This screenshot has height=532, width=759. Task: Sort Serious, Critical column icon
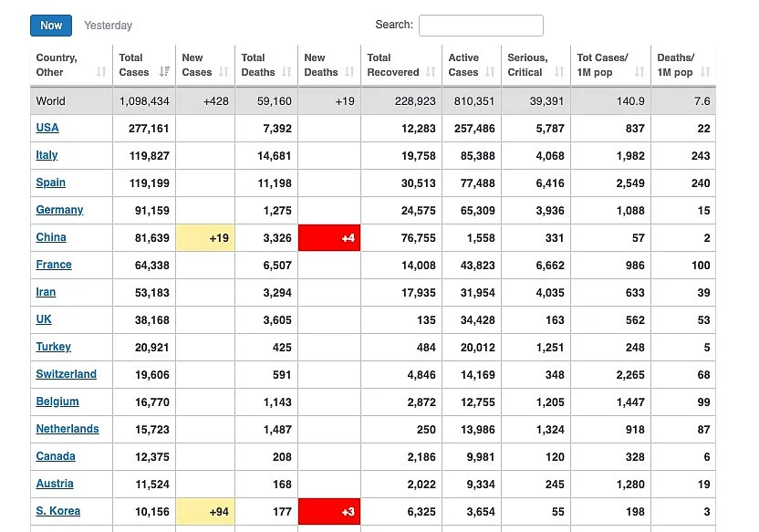click(559, 72)
